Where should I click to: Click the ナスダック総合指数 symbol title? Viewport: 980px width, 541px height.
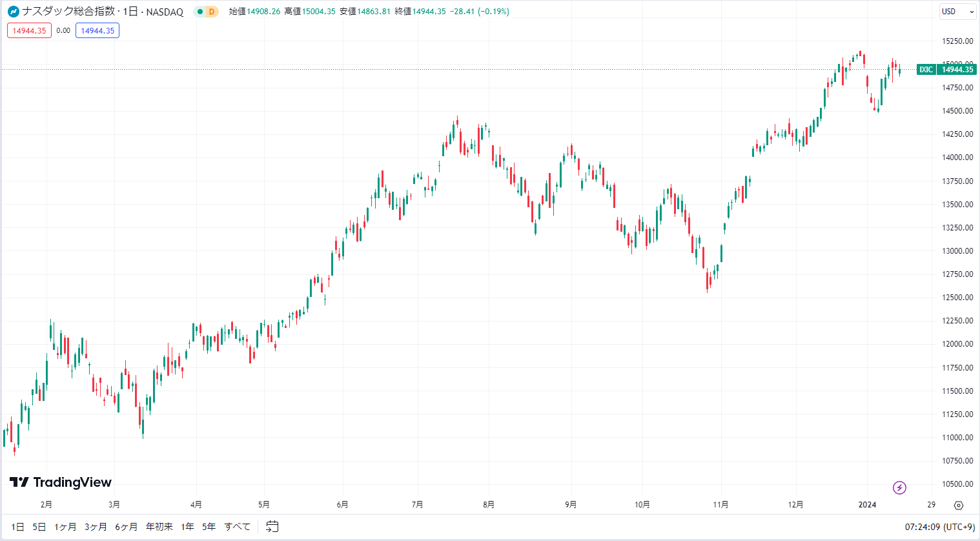[68, 12]
